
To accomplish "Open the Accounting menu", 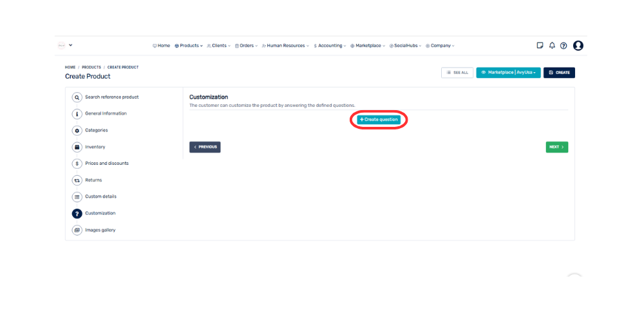I will pyautogui.click(x=330, y=46).
